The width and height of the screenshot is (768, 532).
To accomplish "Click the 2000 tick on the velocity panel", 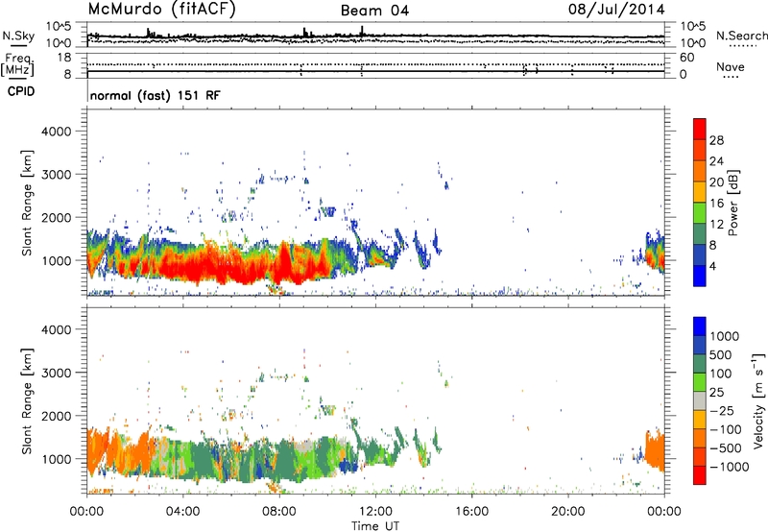I will point(57,416).
